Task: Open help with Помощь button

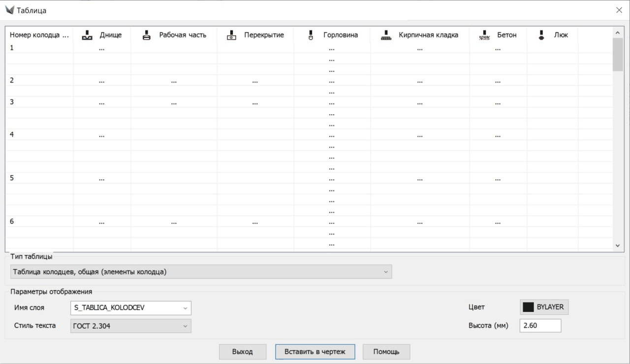Action: (x=386, y=352)
